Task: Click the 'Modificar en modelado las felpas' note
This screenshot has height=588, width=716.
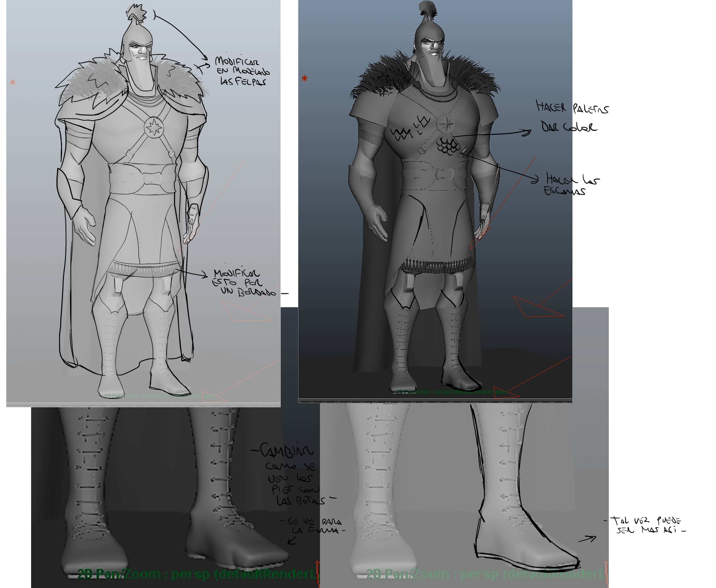Action: tap(242, 71)
